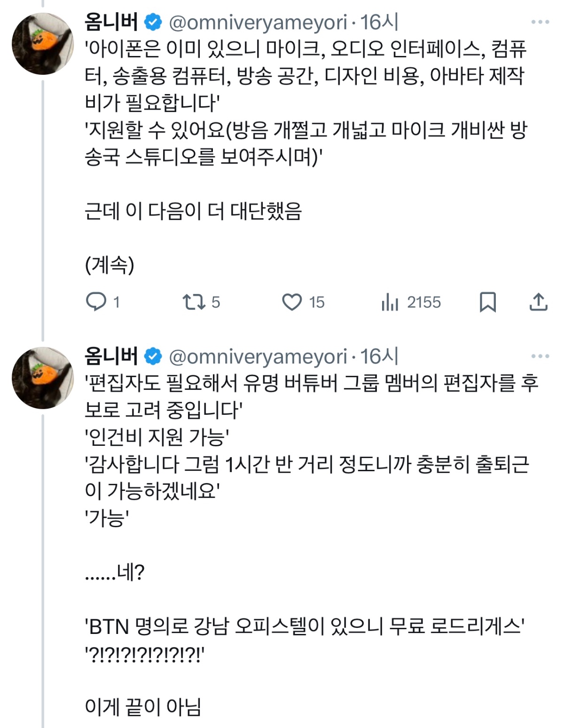The image size is (564, 728).
Task: Open profile picture on the first tweet
Action: pyautogui.click(x=43, y=44)
